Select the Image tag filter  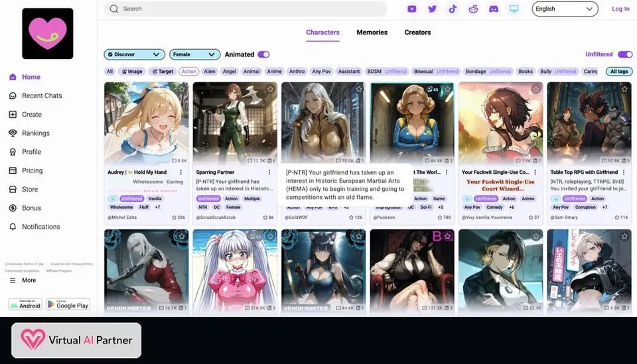tap(132, 72)
